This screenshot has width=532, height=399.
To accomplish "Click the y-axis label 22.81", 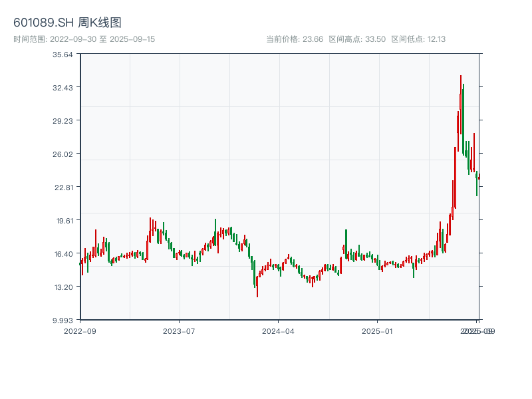I will (64, 188).
